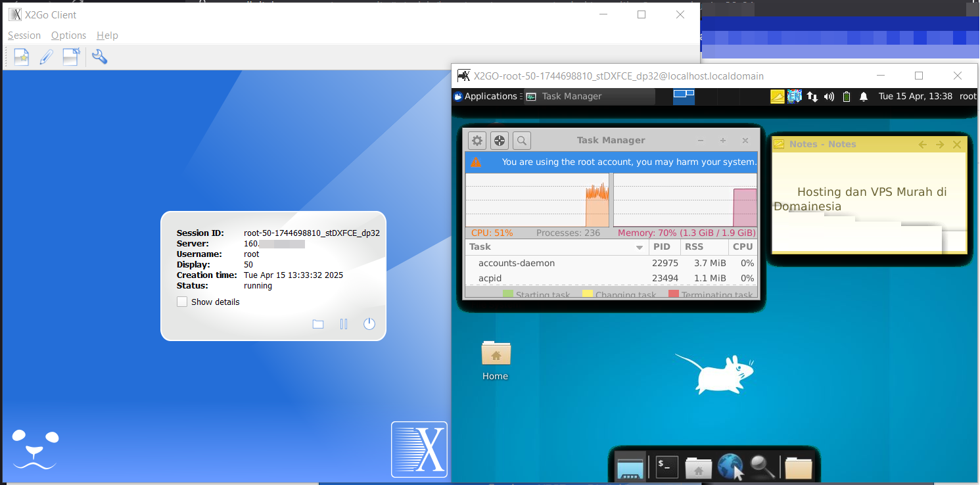Image resolution: width=980 pixels, height=485 pixels.
Task: Click PID value 23494
Action: click(665, 279)
